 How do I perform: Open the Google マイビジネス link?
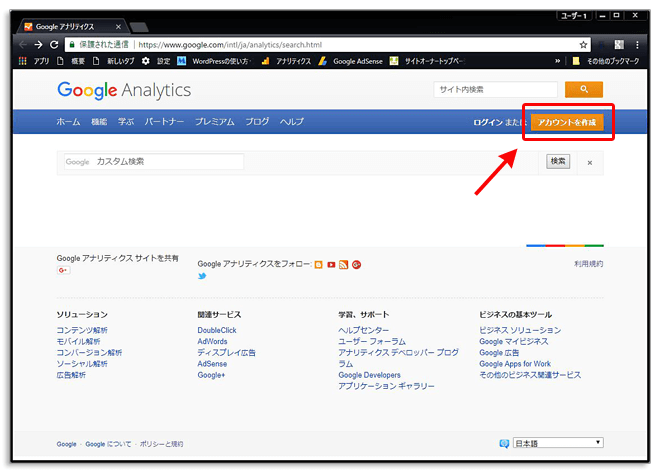click(514, 341)
